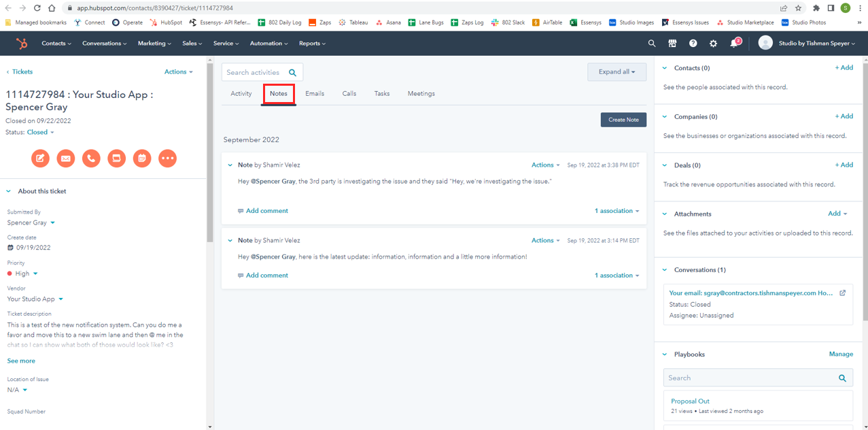Click the orange create note icon

41,159
